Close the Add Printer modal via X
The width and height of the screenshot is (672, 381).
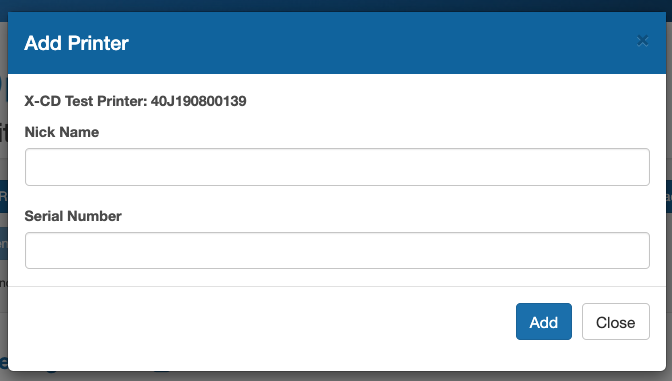[642, 41]
